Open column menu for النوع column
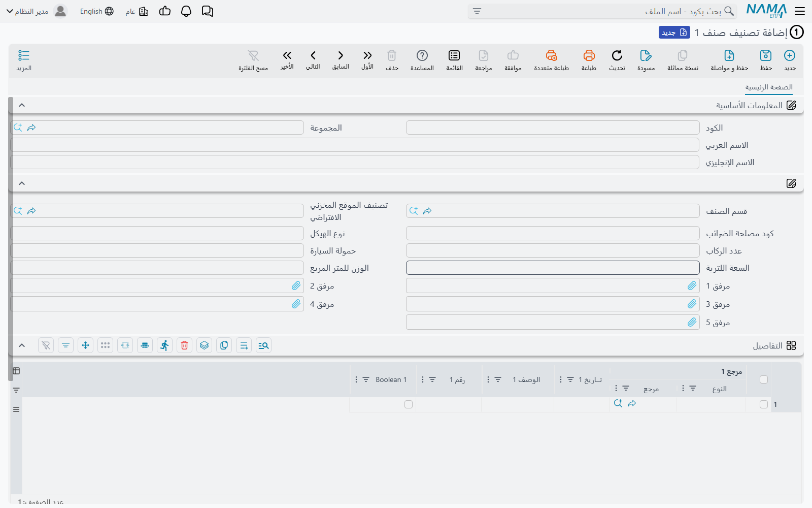 pos(683,389)
